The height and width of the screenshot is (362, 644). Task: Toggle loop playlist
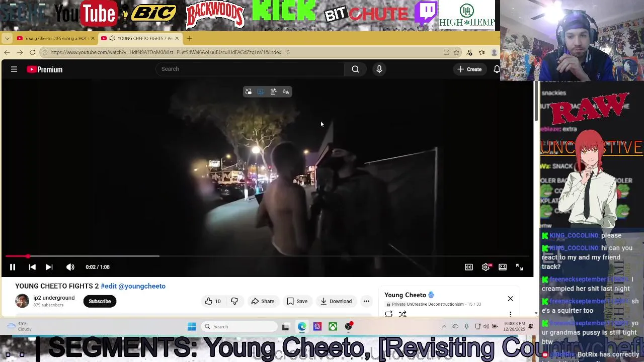pos(388,314)
